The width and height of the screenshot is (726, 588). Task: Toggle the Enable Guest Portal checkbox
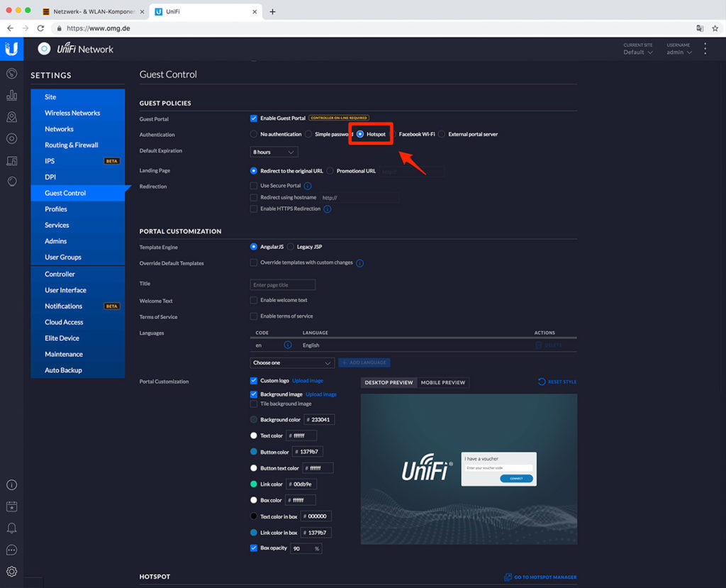254,118
